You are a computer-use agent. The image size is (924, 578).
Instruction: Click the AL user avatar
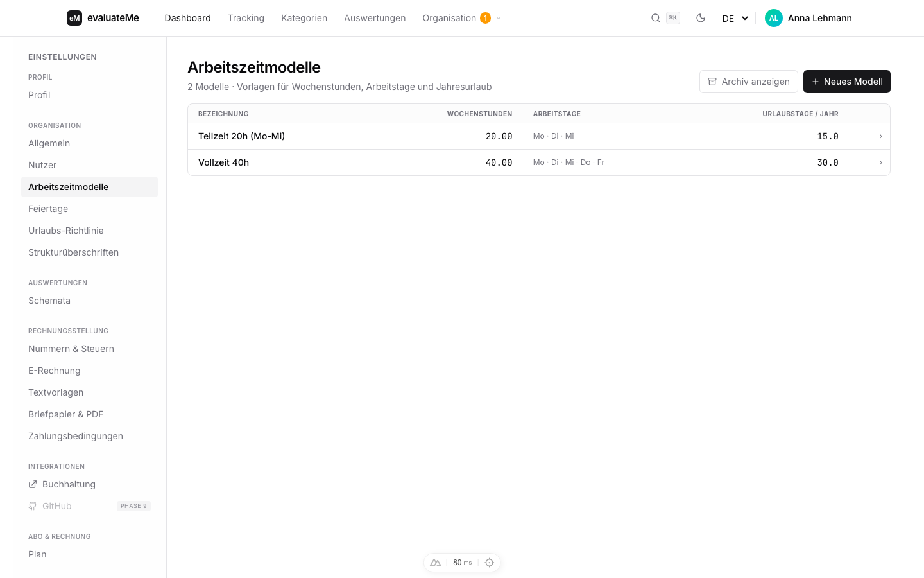pos(774,18)
